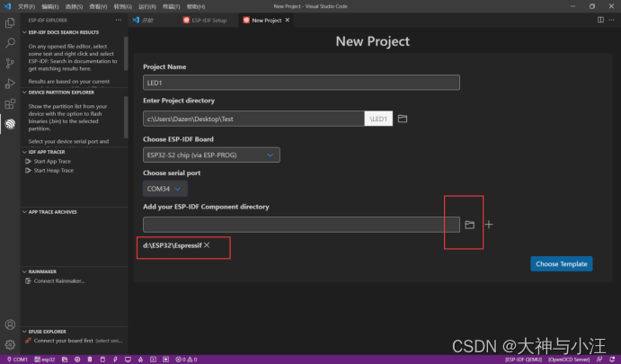Screen dimensions: 621x364
Task: Browse for project directory folder icon
Action: [403, 119]
